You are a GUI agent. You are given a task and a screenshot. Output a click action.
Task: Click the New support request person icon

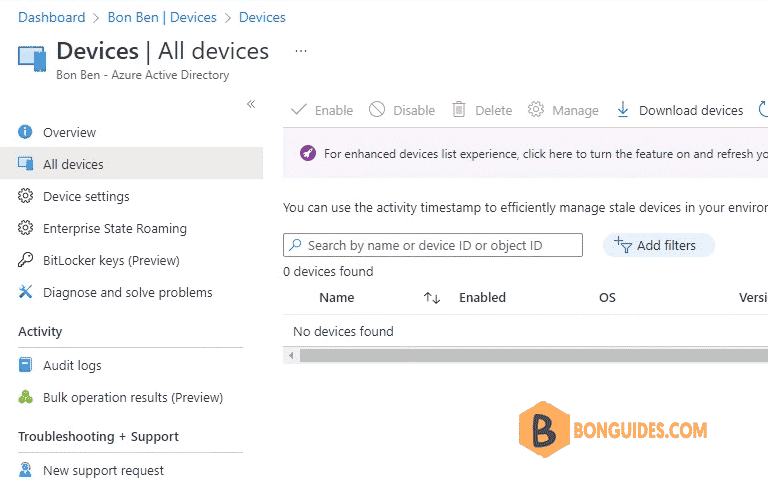click(25, 470)
